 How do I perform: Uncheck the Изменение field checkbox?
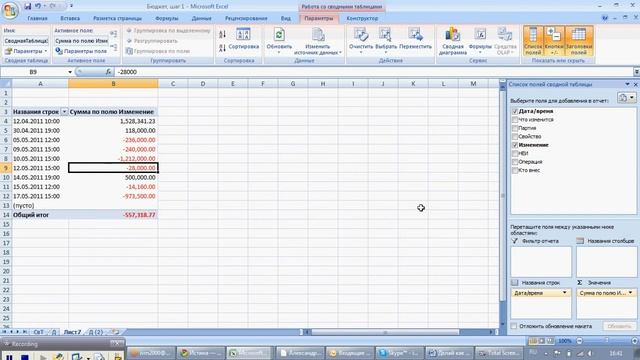click(515, 145)
